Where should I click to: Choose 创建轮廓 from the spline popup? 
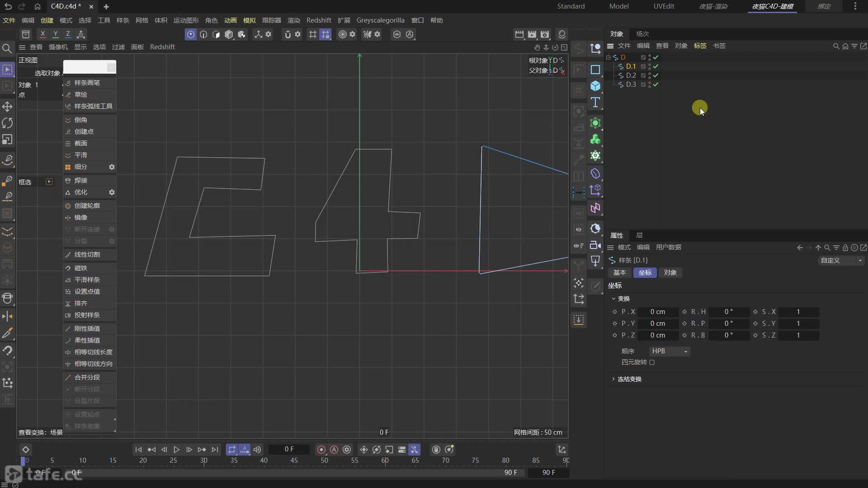tap(90, 206)
